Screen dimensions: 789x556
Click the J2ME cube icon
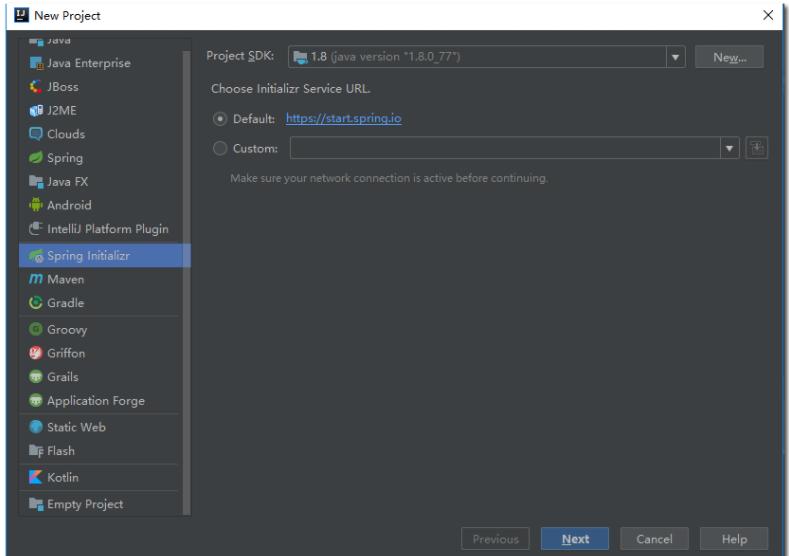click(36, 110)
